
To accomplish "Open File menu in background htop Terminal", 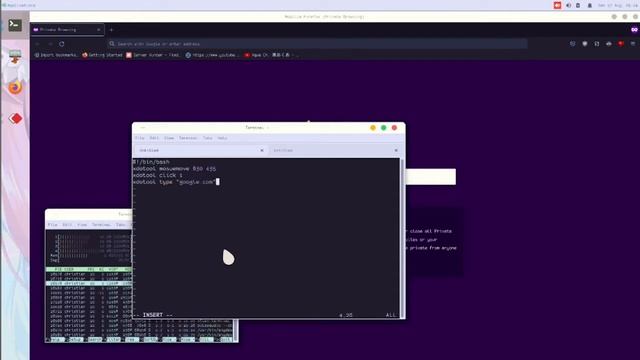I will point(52,224).
